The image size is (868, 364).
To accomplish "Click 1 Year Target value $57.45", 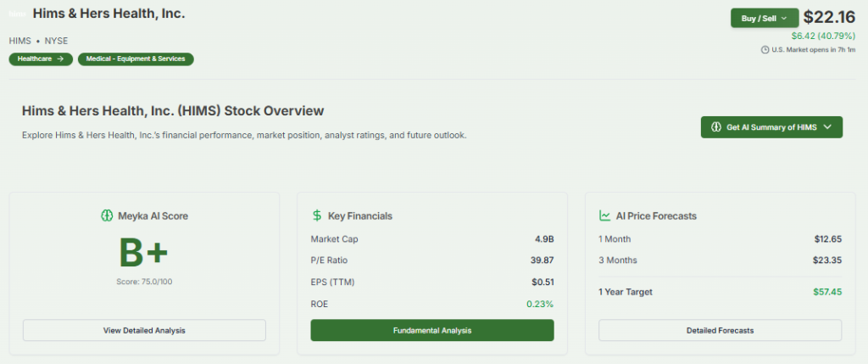I will [827, 292].
